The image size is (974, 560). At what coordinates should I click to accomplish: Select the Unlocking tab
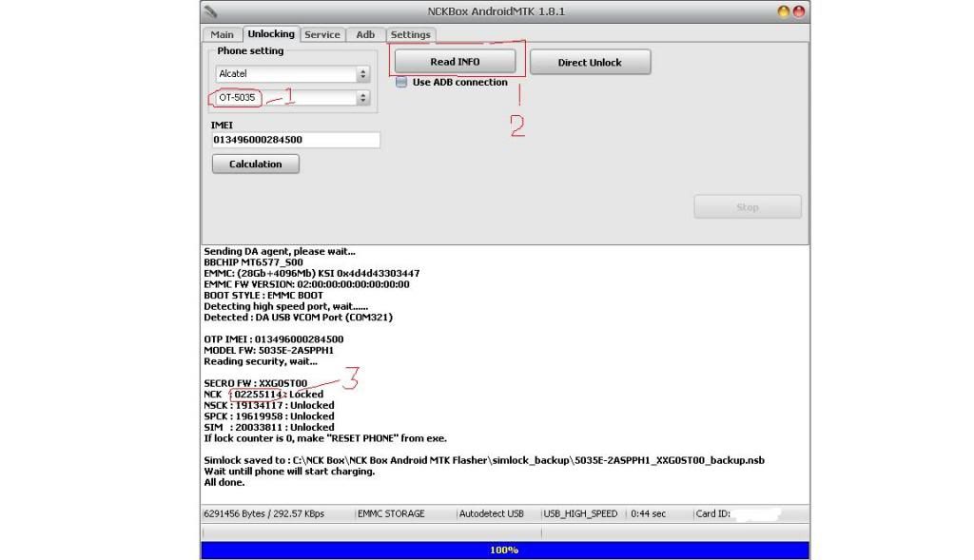pyautogui.click(x=271, y=34)
